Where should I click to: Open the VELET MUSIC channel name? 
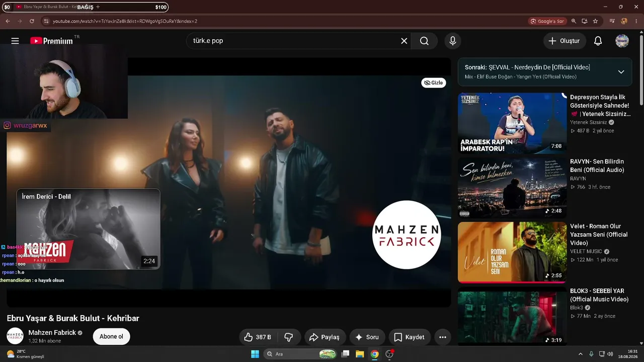click(586, 251)
